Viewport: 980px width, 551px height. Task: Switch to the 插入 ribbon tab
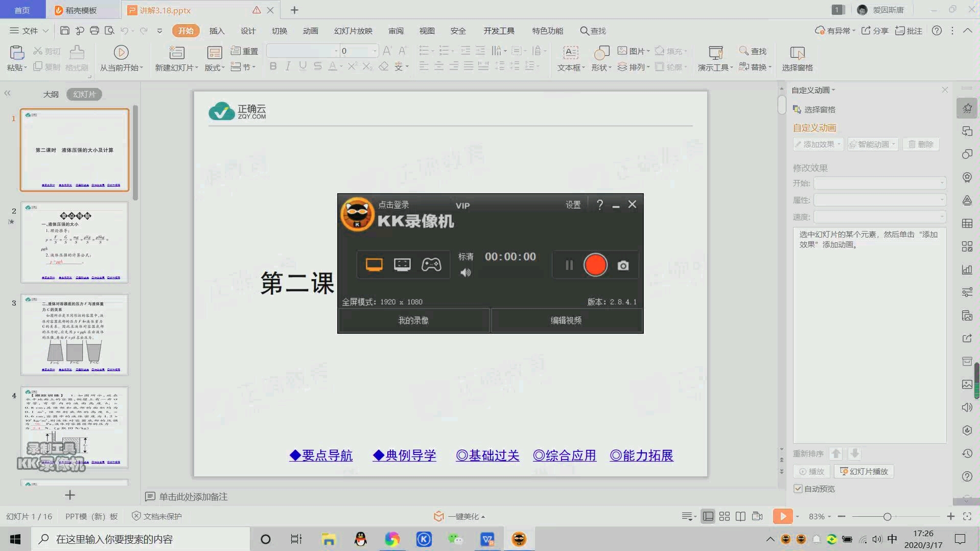[217, 31]
